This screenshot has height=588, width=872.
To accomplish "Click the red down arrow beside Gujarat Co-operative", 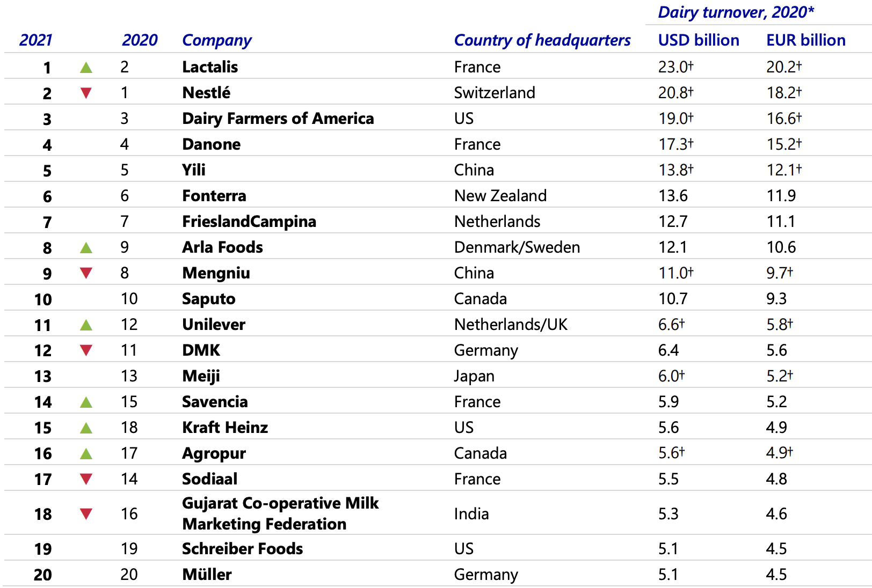I will click(x=86, y=514).
